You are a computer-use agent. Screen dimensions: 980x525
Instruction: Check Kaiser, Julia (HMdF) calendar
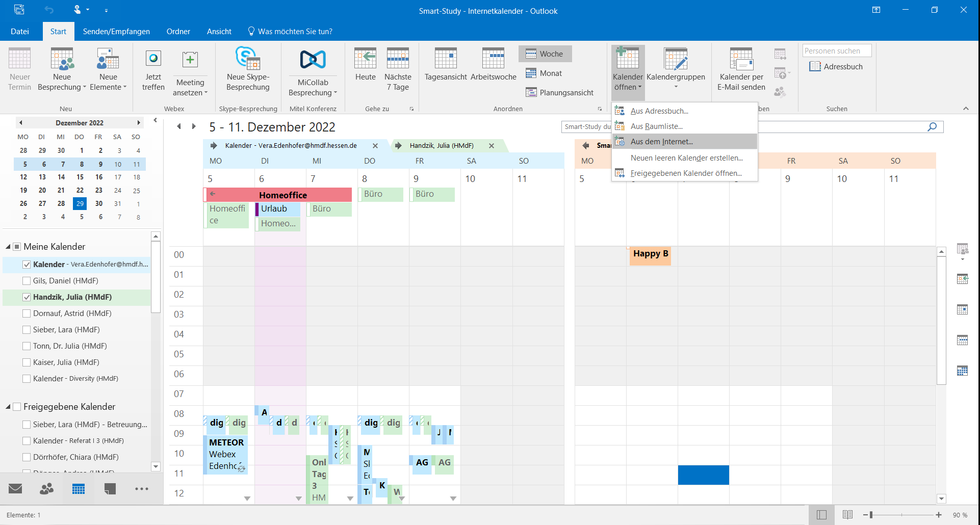(27, 362)
